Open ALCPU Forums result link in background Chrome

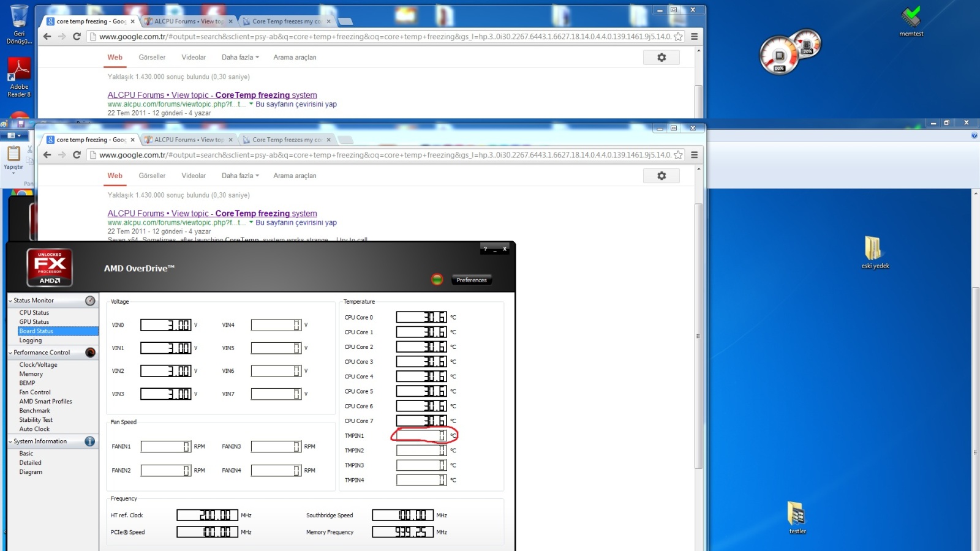click(212, 95)
